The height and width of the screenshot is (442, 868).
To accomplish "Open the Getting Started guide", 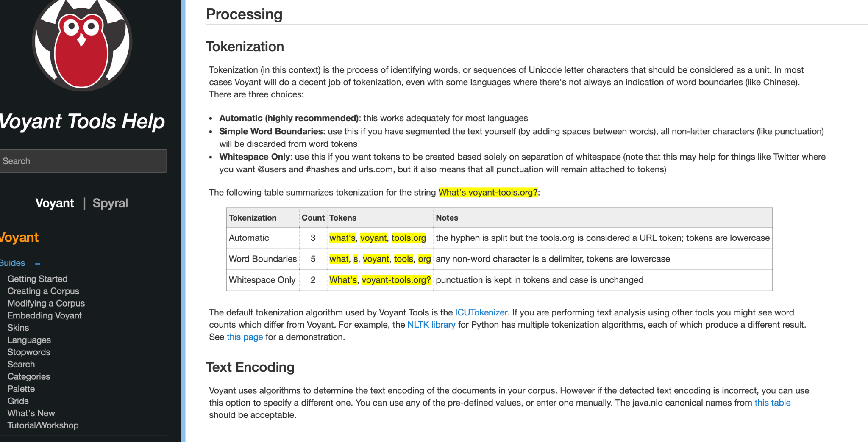I will coord(37,279).
